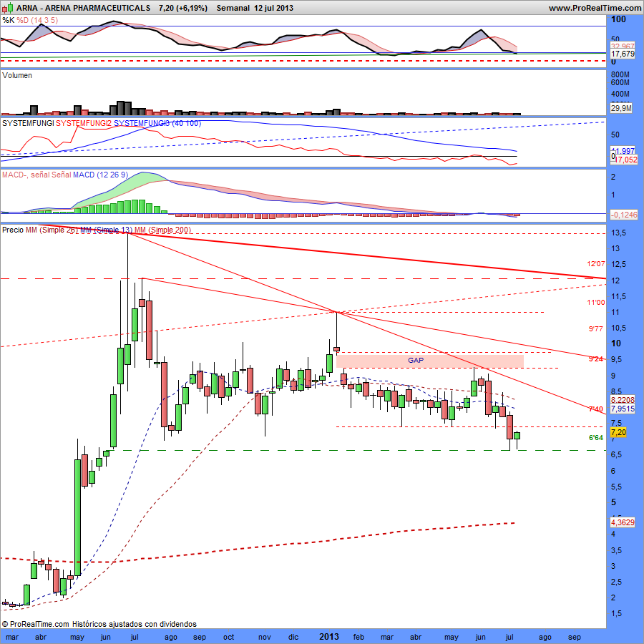Click the SYSTEMFUNGI3 (40 100) label

[157, 123]
